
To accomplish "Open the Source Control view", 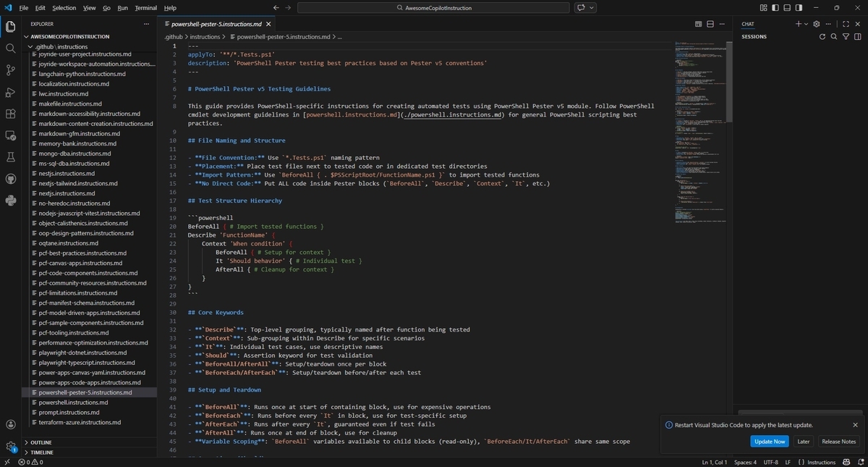I will pos(10,70).
